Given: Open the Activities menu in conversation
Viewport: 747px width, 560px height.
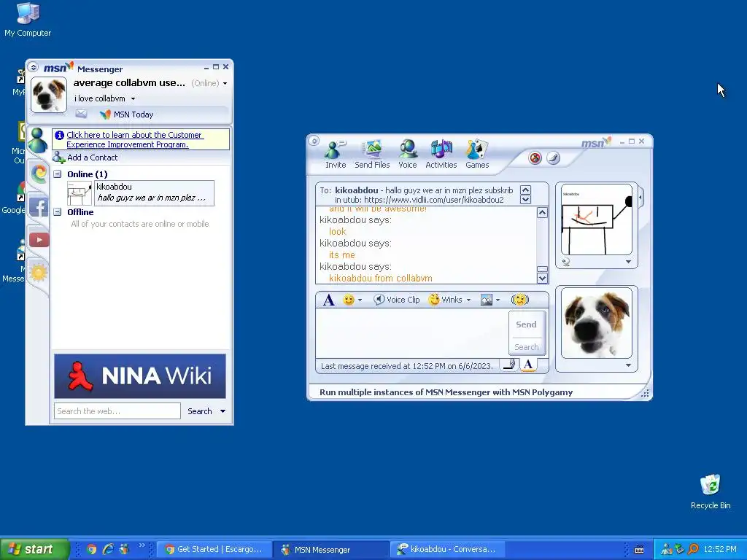Looking at the screenshot, I should (441, 155).
